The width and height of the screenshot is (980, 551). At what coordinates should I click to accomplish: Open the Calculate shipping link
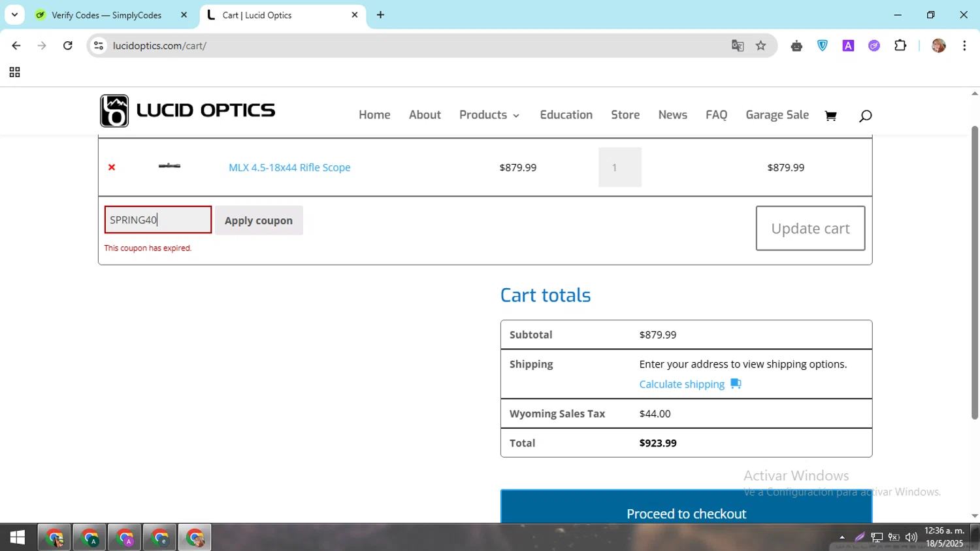coord(690,384)
